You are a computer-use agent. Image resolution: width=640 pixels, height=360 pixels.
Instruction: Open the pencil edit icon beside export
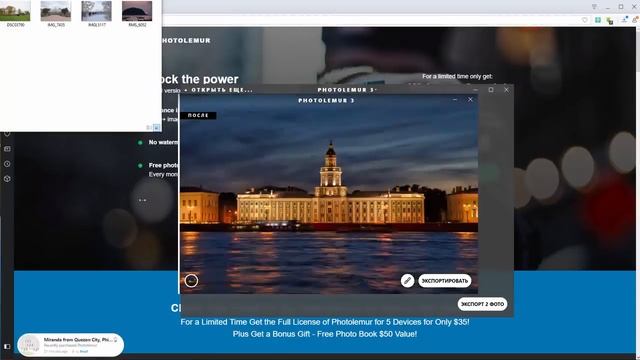(407, 281)
